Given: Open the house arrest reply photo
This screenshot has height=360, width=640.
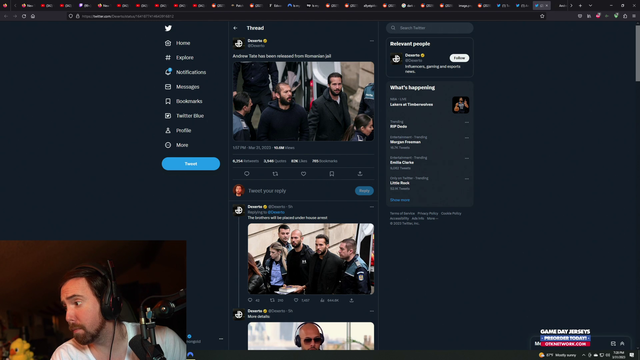Looking at the screenshot, I should [311, 258].
